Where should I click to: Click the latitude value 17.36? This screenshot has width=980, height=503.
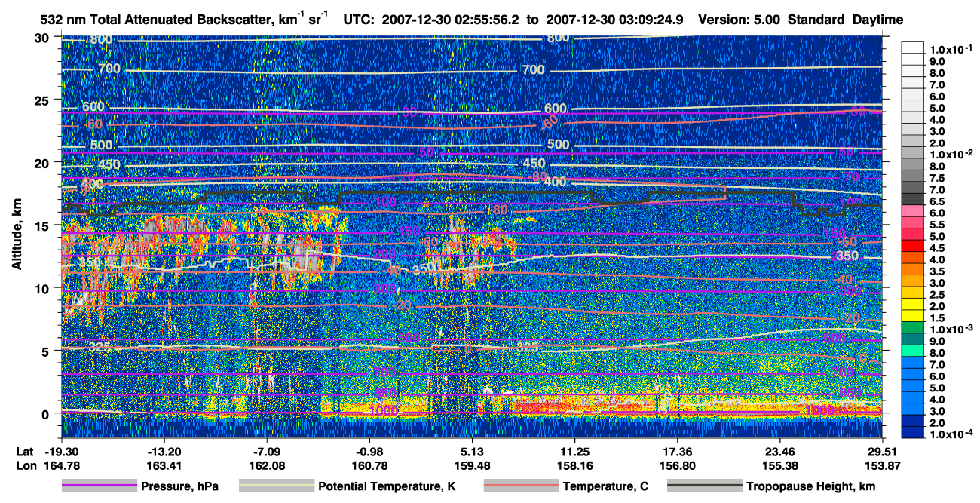point(677,450)
